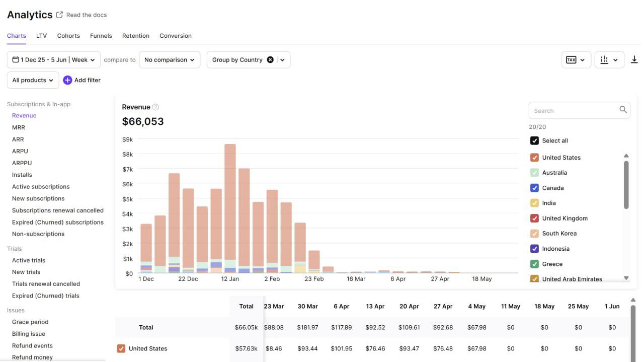Download the chart data
644x362 pixels.
click(634, 60)
